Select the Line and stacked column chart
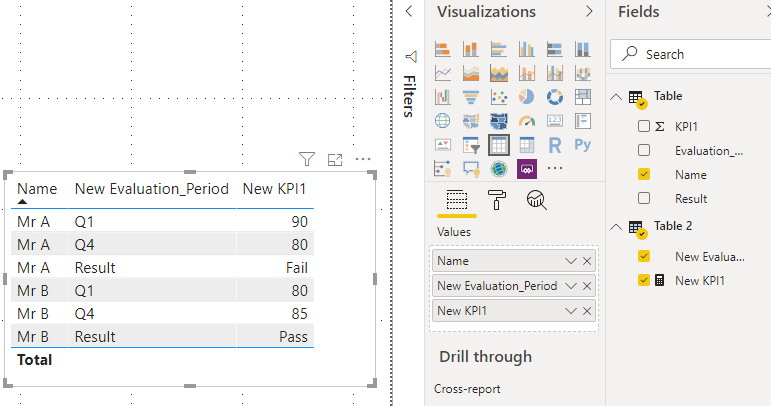The image size is (771, 406). [527, 73]
